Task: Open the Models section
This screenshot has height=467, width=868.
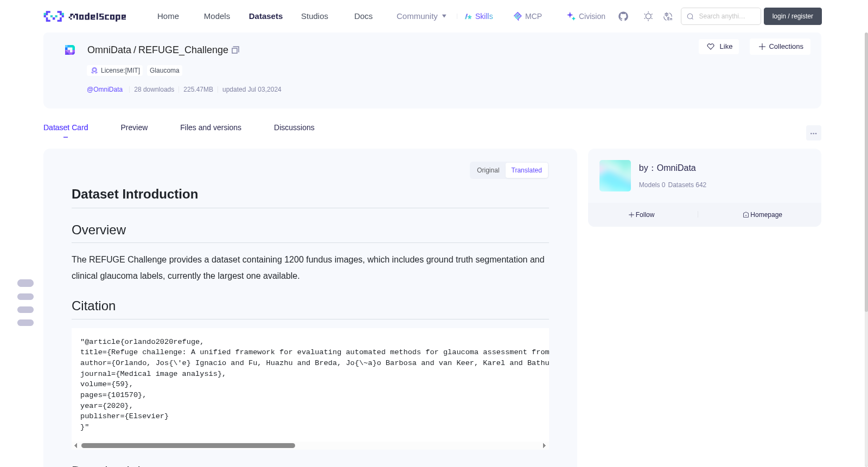Action: click(217, 16)
